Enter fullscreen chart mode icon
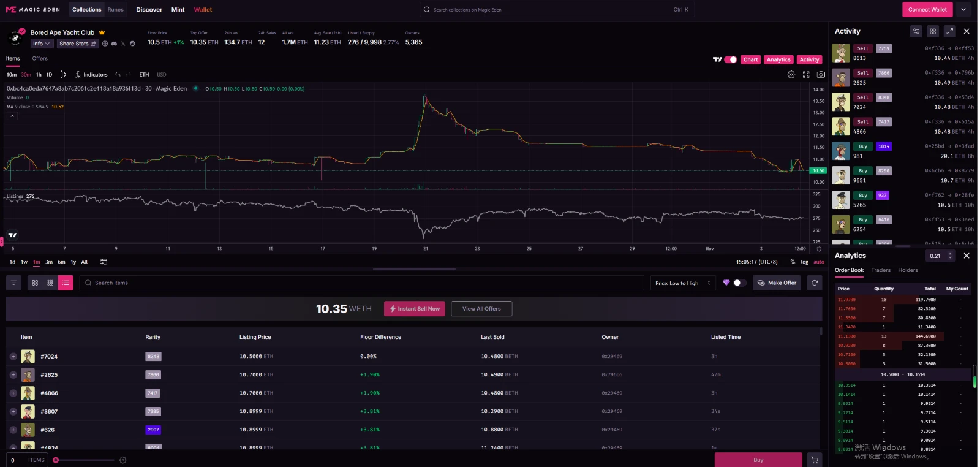The image size is (980, 467). coord(806,75)
